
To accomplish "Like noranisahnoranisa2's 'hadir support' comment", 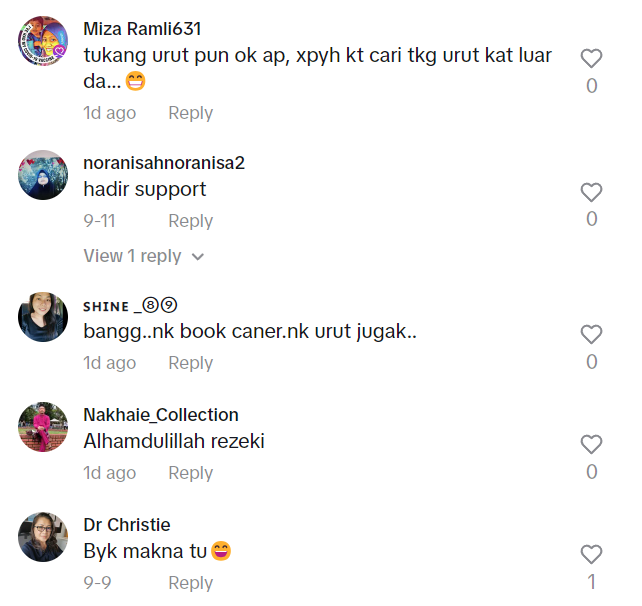I will tap(591, 192).
